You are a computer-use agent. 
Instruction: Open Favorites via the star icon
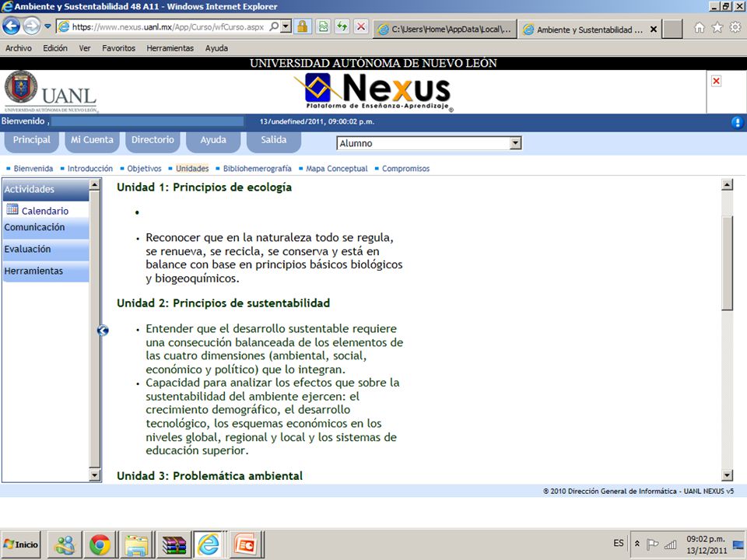tap(717, 28)
